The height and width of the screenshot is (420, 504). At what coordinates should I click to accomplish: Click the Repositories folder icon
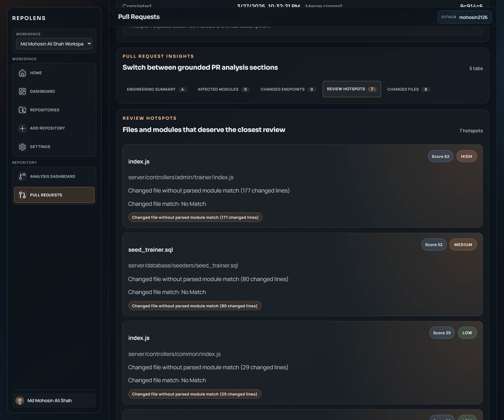22,110
